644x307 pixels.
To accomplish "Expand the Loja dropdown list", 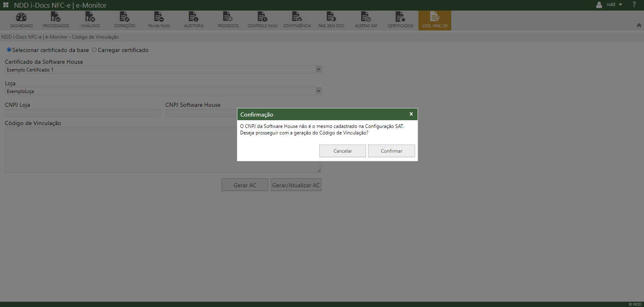I will [319, 91].
